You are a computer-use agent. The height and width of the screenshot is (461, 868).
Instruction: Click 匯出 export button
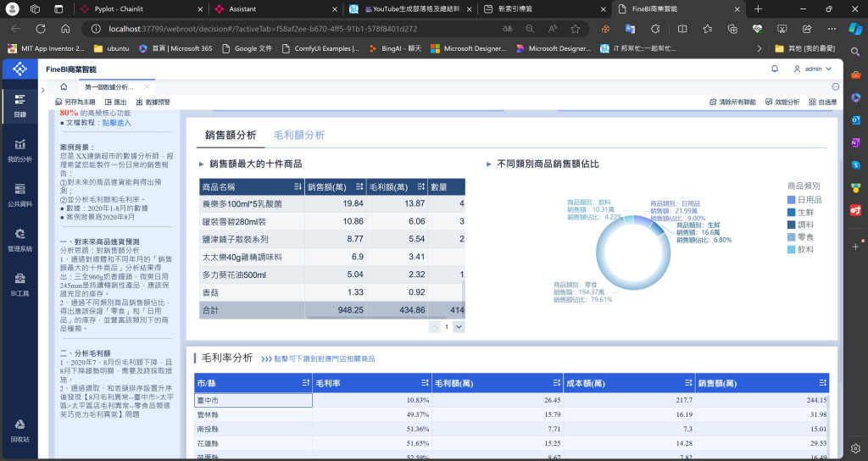(x=115, y=102)
